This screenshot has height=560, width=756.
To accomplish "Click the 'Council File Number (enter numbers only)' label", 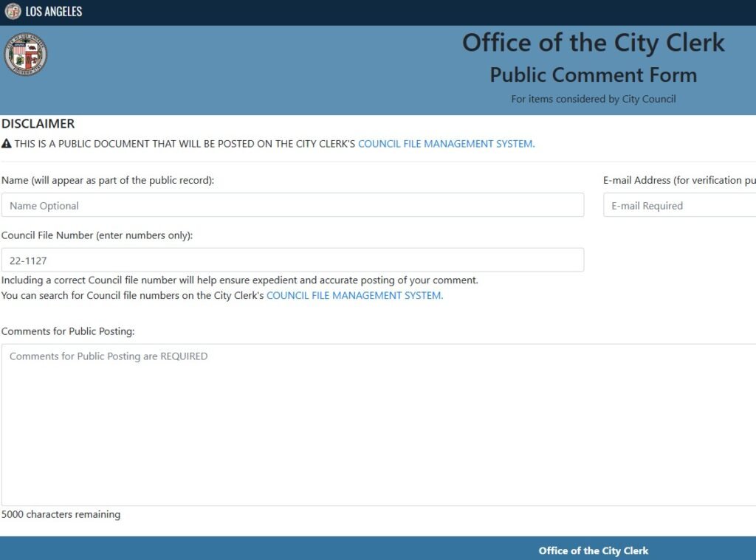I will click(x=97, y=235).
